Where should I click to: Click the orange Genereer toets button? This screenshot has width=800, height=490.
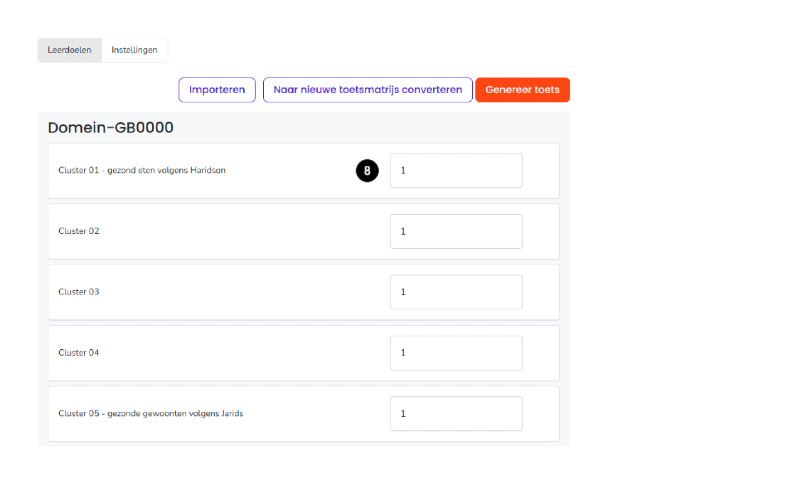[x=522, y=90]
